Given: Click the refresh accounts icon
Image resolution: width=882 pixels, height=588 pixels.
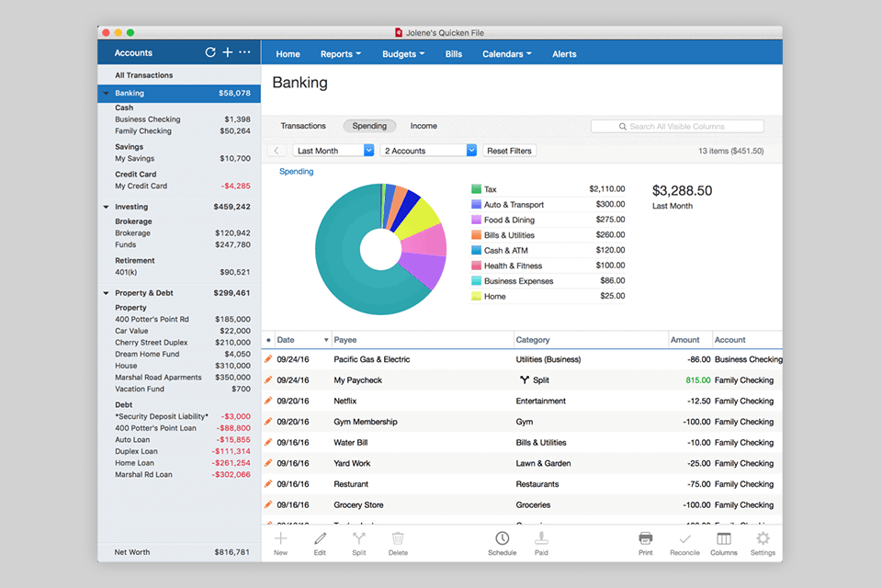Looking at the screenshot, I should (210, 52).
